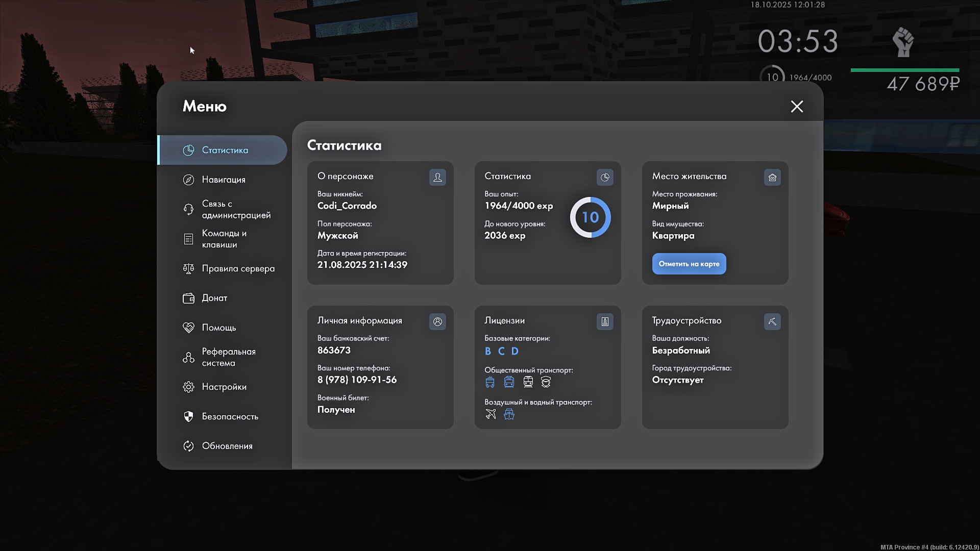The width and height of the screenshot is (980, 551).
Task: Click the document icon in Лицензии card
Action: [x=605, y=321]
